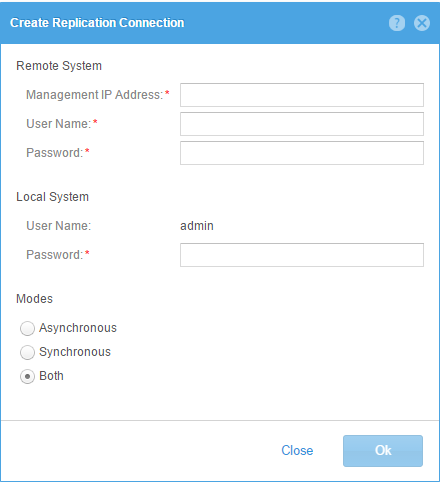Click the Create Replication Connection title text
440x482 pixels.
point(97,23)
